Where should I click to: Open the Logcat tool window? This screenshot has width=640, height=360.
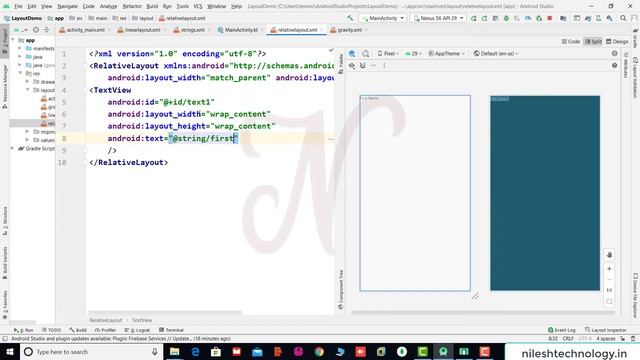(137, 330)
